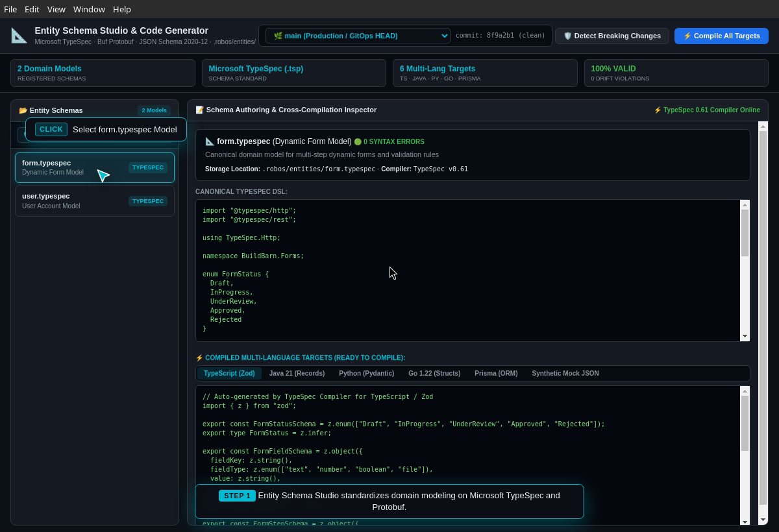Click the green status dot before 0 SYNTAX ERRORS
Viewport: 779px width, 532px height.
(358, 141)
